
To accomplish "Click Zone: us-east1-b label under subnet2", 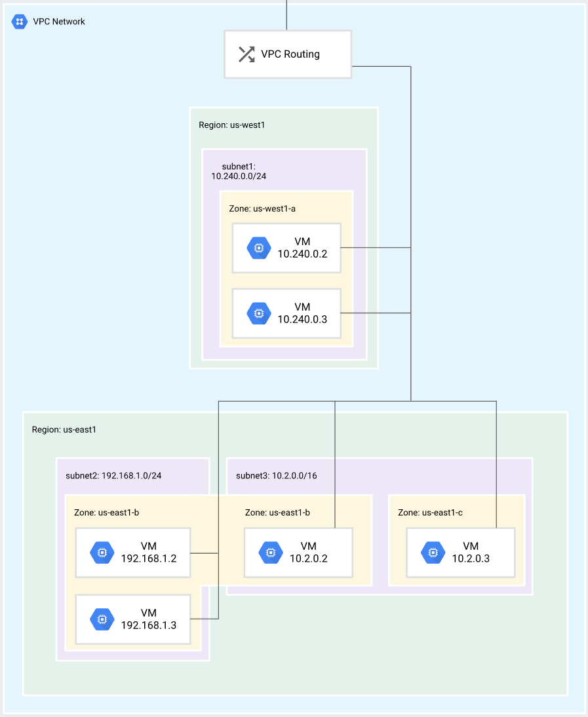I will [x=107, y=513].
